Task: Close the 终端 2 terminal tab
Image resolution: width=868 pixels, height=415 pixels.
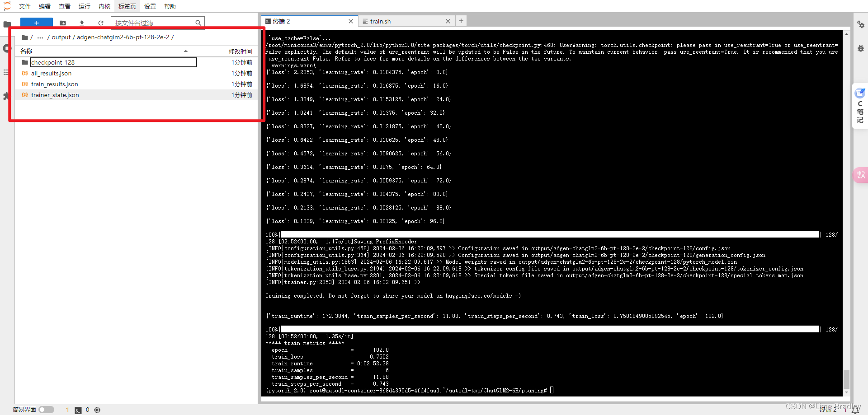Action: 351,21
